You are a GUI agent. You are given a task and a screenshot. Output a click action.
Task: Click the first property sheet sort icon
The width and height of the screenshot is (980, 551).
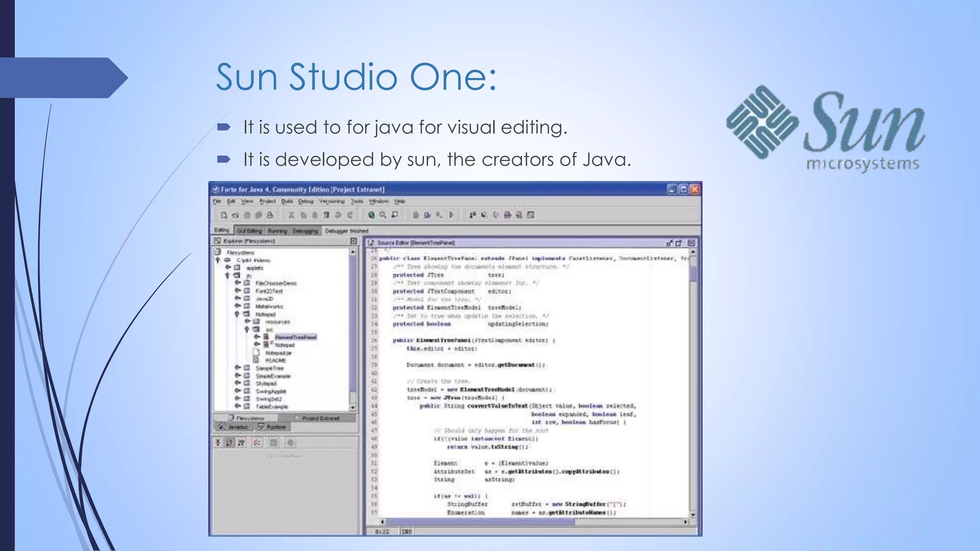(218, 442)
